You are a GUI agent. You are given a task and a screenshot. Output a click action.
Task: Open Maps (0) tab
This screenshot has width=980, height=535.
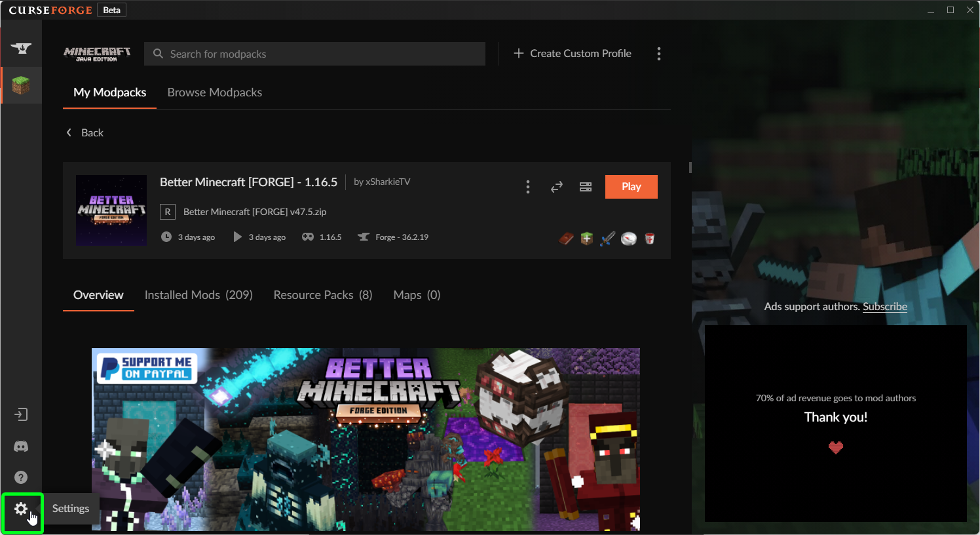pos(417,295)
